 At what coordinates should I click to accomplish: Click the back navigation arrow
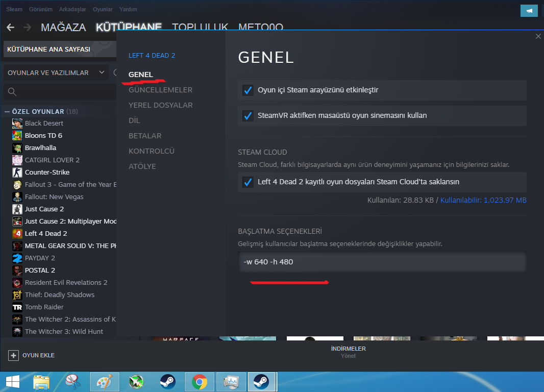click(10, 27)
